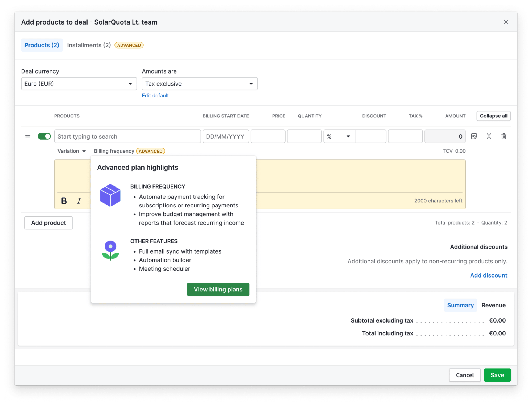This screenshot has width=532, height=403.
Task: Click the Edit default link
Action: click(x=155, y=95)
